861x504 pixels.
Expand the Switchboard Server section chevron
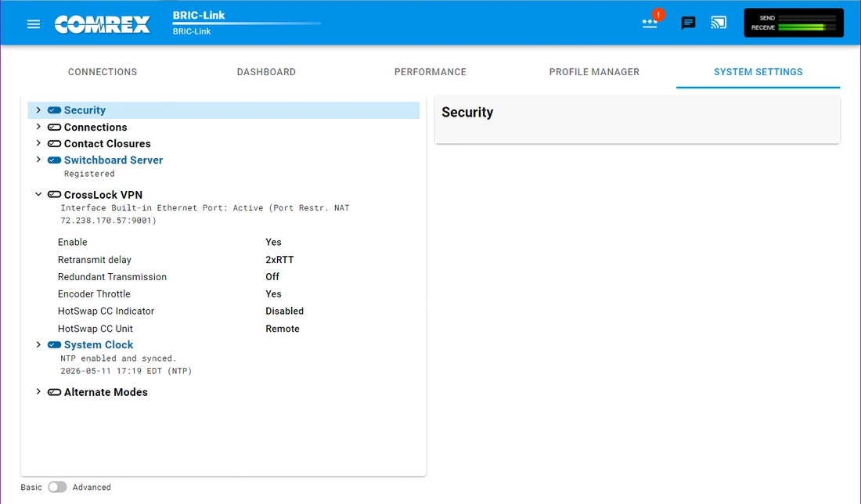click(x=38, y=160)
